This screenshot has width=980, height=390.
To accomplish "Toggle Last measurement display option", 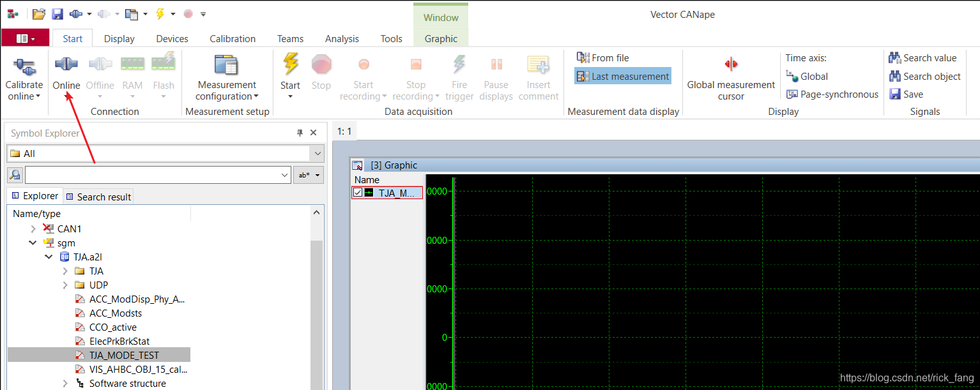I will [x=623, y=76].
